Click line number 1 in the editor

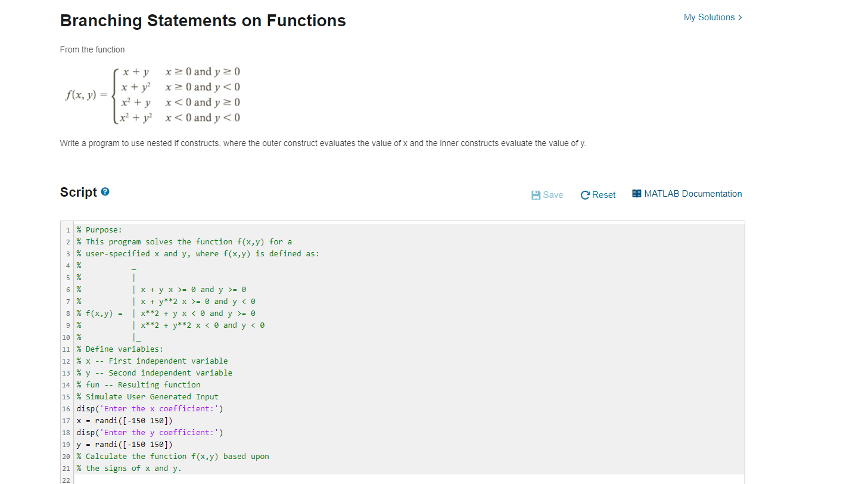click(67, 229)
